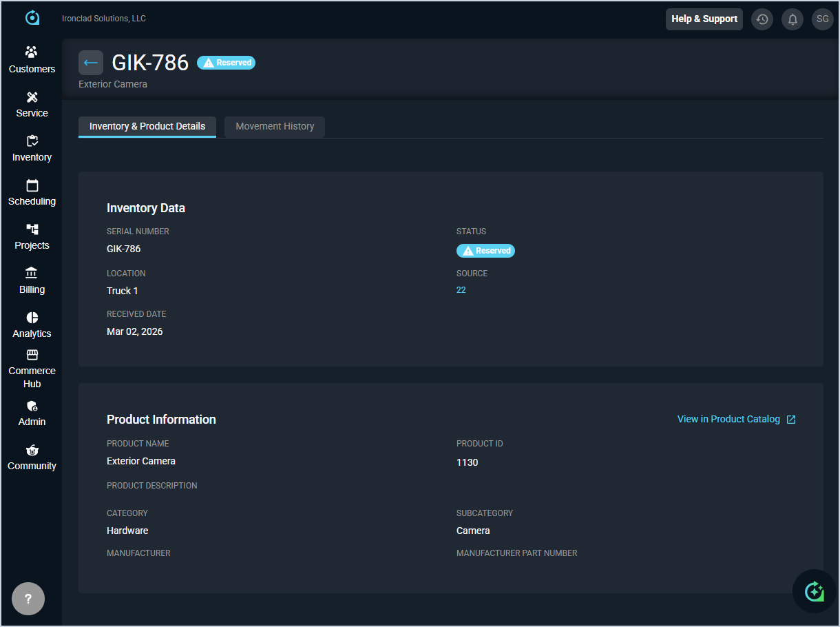Go to Inventory in the sidebar
The height and width of the screenshot is (627, 840).
point(32,148)
